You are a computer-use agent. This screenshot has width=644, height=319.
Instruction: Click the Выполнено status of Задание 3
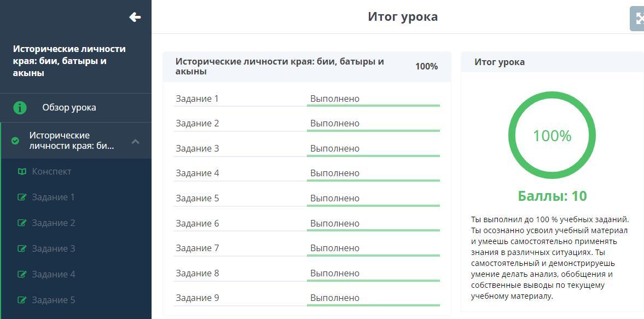point(335,148)
